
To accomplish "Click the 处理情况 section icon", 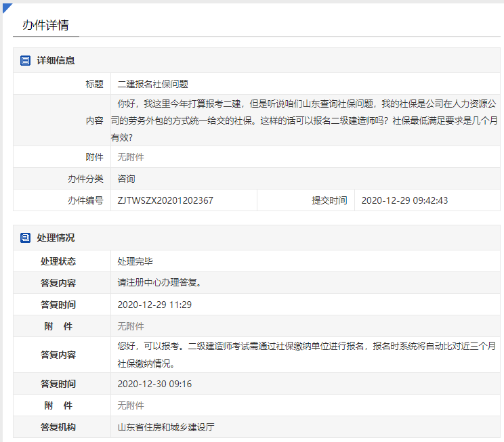I will (x=26, y=238).
